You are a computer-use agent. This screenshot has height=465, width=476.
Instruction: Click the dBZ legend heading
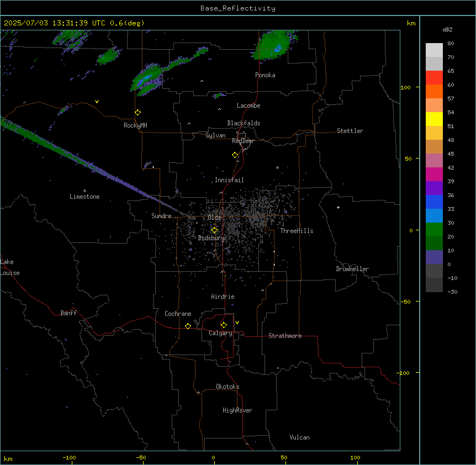[x=447, y=29]
